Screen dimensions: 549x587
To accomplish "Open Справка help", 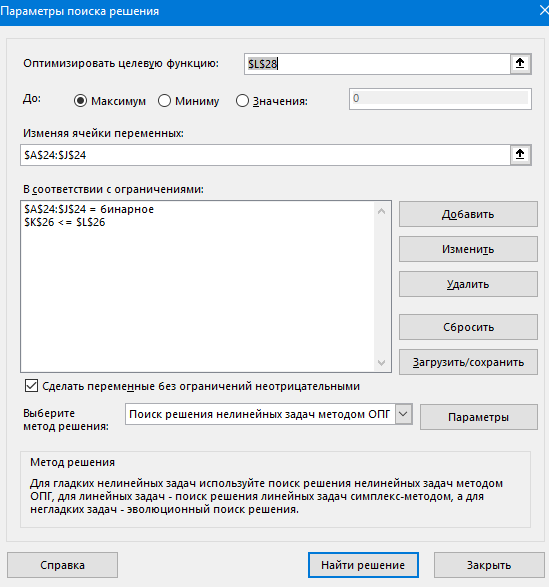I will click(x=62, y=565).
